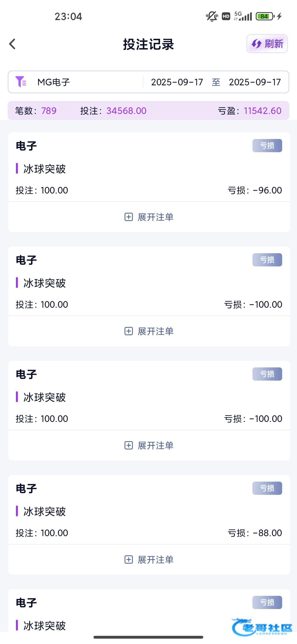The image size is (297, 644).
Task: Expand fourth card's 展开注单 details
Action: pyautogui.click(x=155, y=560)
